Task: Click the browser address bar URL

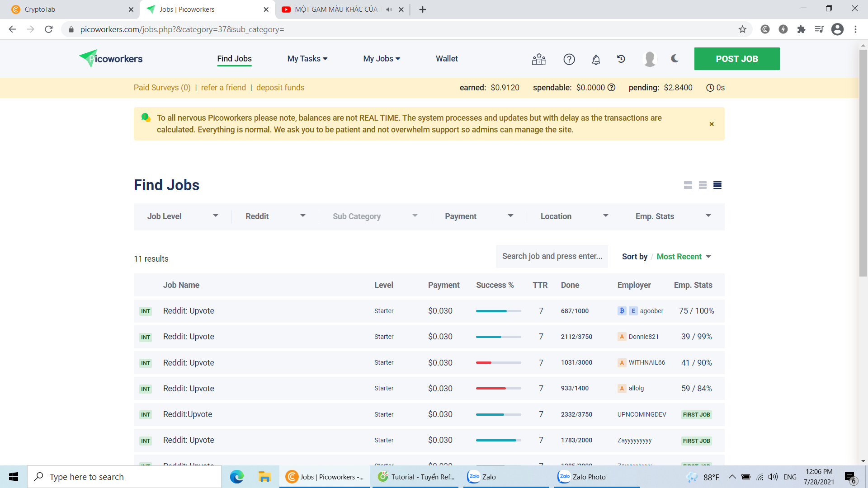Action: (182, 29)
